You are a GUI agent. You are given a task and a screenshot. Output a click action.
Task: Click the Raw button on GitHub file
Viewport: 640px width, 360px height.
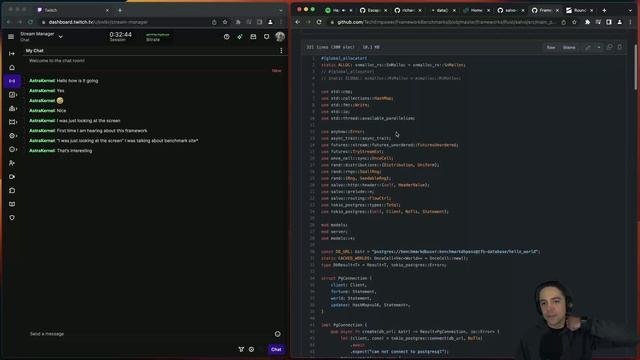click(x=551, y=47)
